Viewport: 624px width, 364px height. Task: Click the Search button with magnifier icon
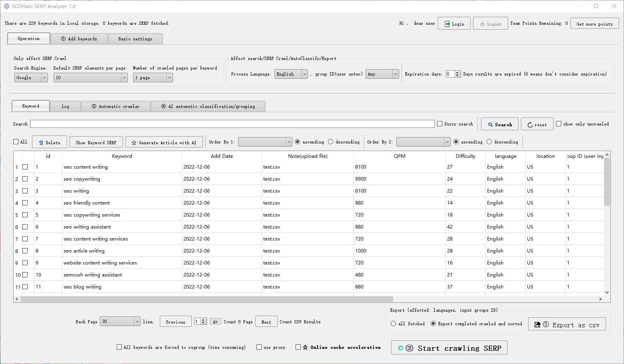500,124
